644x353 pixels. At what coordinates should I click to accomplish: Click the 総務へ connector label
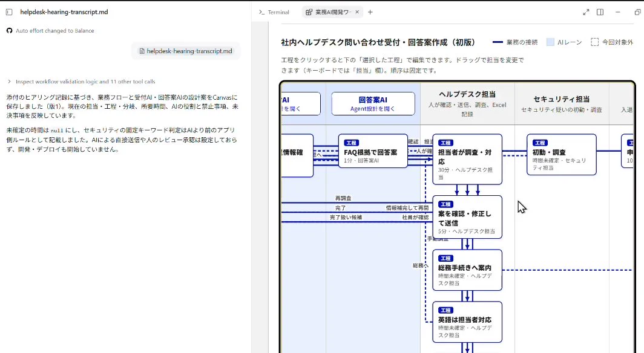(x=420, y=266)
